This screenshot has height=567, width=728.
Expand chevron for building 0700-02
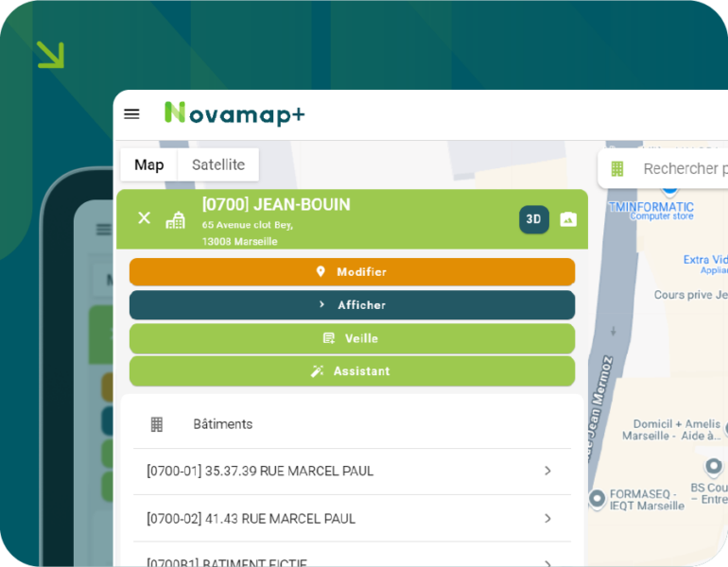(547, 518)
